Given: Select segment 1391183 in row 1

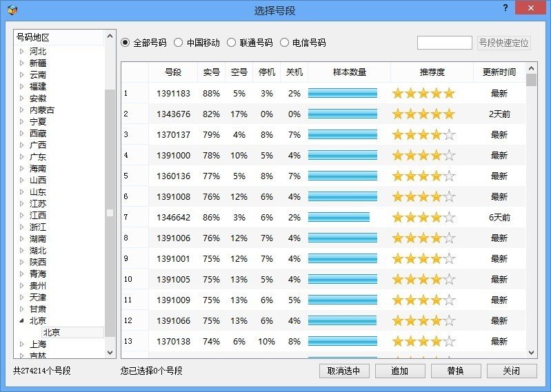Looking at the screenshot, I should click(x=173, y=94).
